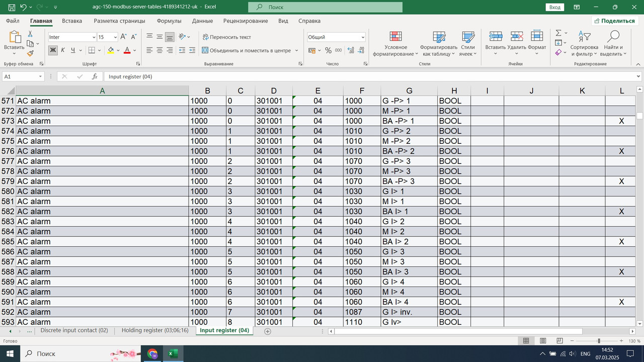Open the font color dropdown arrow
644x362 pixels.
(x=135, y=50)
